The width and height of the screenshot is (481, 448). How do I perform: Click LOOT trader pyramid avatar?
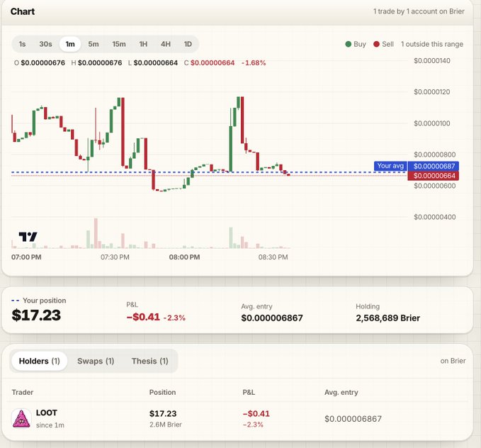21,418
